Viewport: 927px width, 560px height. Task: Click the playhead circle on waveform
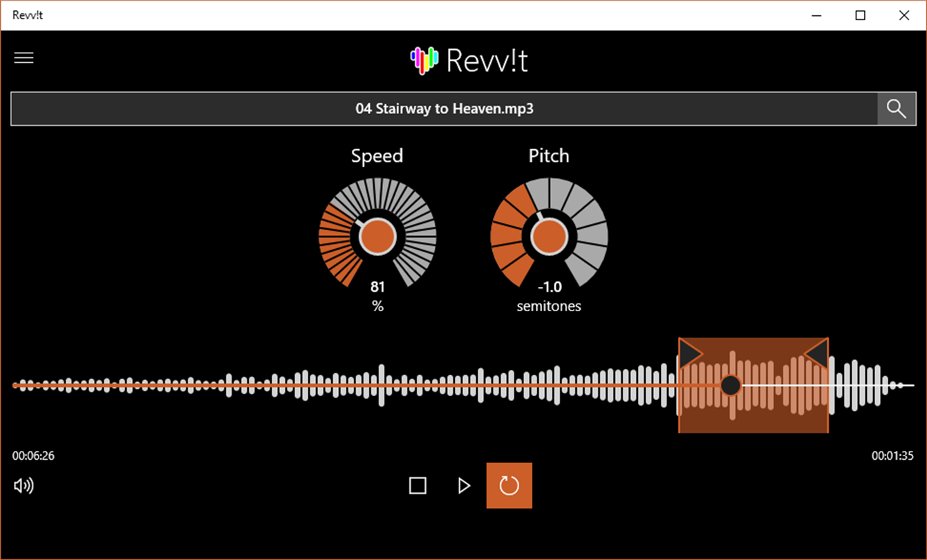click(x=731, y=385)
